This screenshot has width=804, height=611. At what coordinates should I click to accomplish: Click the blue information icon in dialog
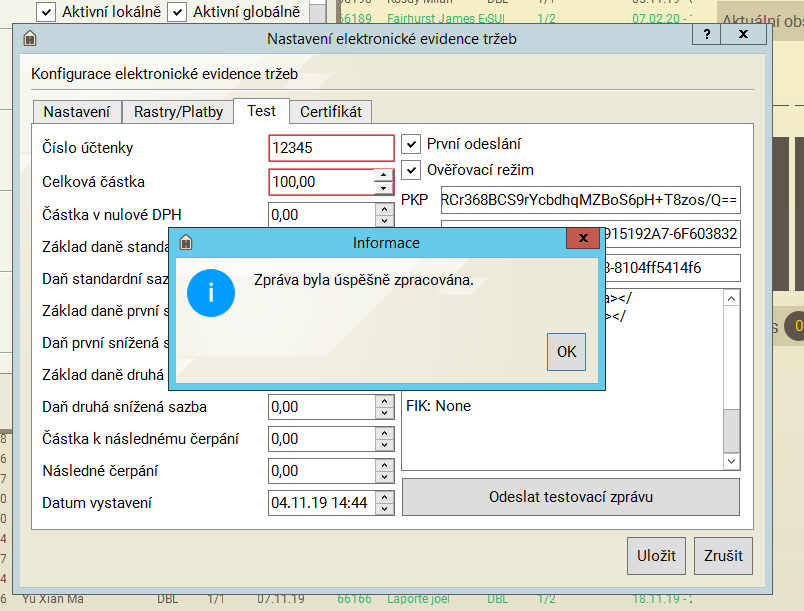(x=210, y=293)
